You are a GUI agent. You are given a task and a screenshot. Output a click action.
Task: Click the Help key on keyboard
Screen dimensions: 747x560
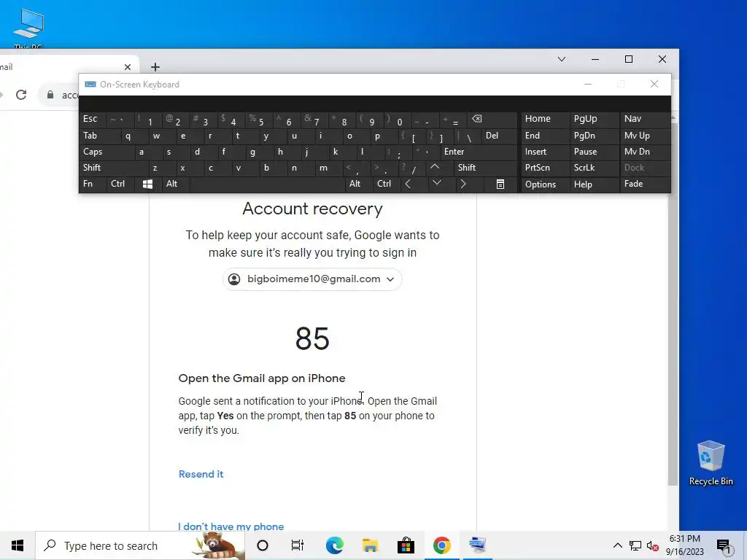point(595,184)
